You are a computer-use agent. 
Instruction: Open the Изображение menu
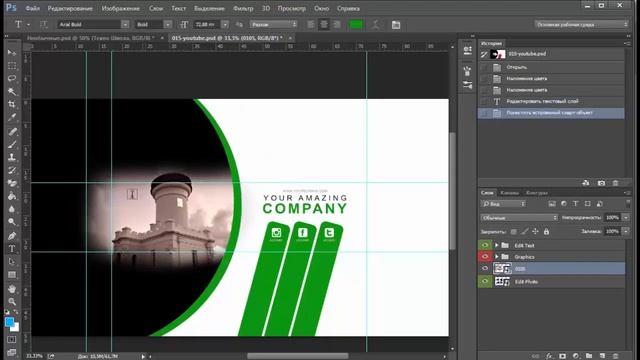(x=120, y=8)
